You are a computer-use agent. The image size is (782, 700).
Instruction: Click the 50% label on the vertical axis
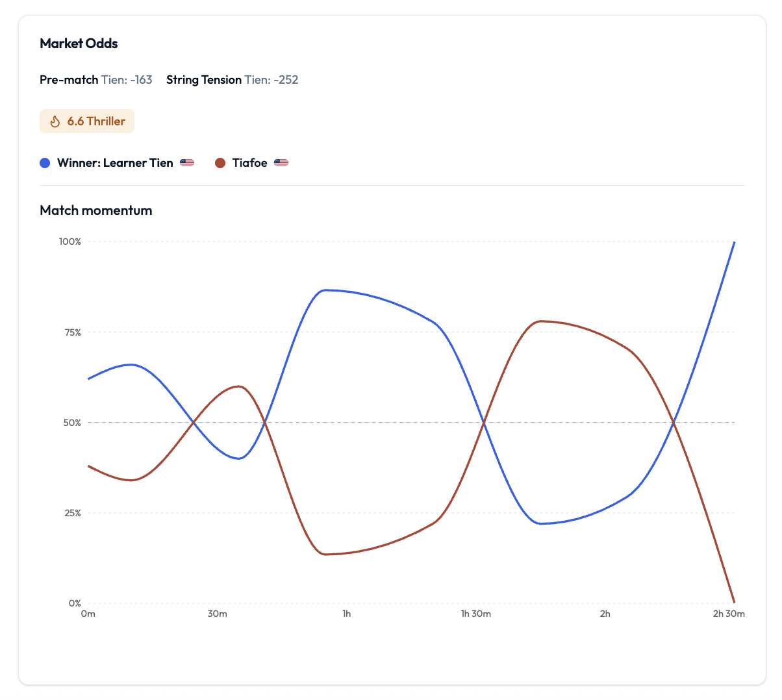[x=72, y=423]
